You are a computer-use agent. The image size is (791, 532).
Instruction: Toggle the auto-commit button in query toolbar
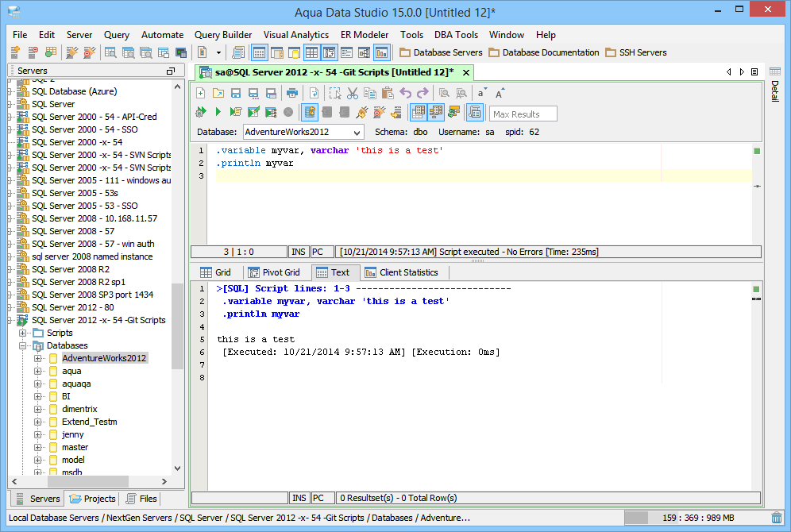(310, 112)
